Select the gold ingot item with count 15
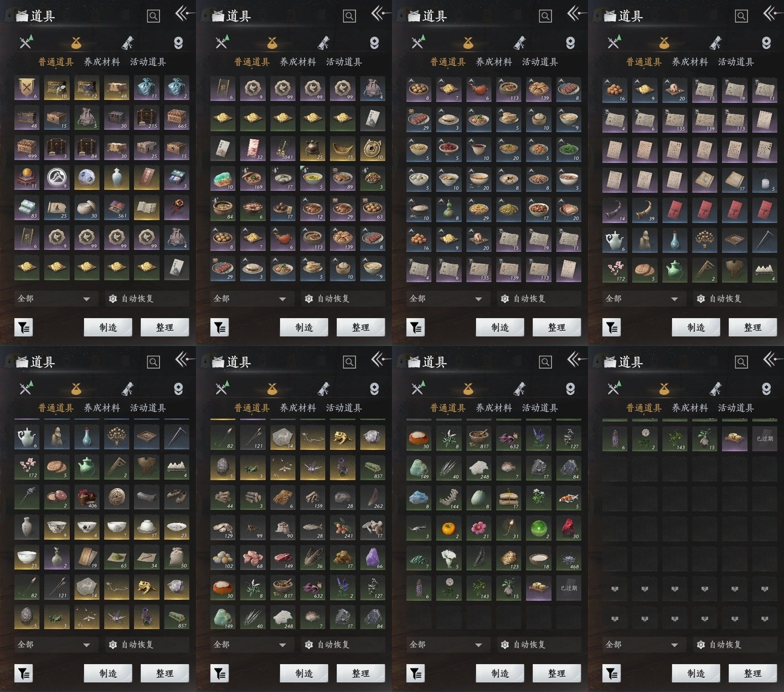This screenshot has height=692, width=784. click(343, 148)
